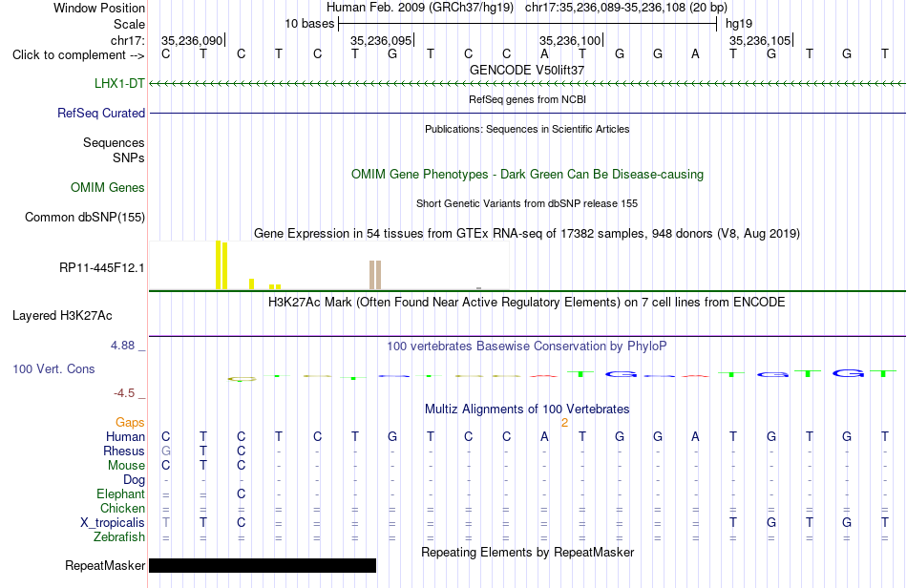Click the gray G in Rhesus row
Viewport: 907px width, 588px height.
click(x=166, y=451)
